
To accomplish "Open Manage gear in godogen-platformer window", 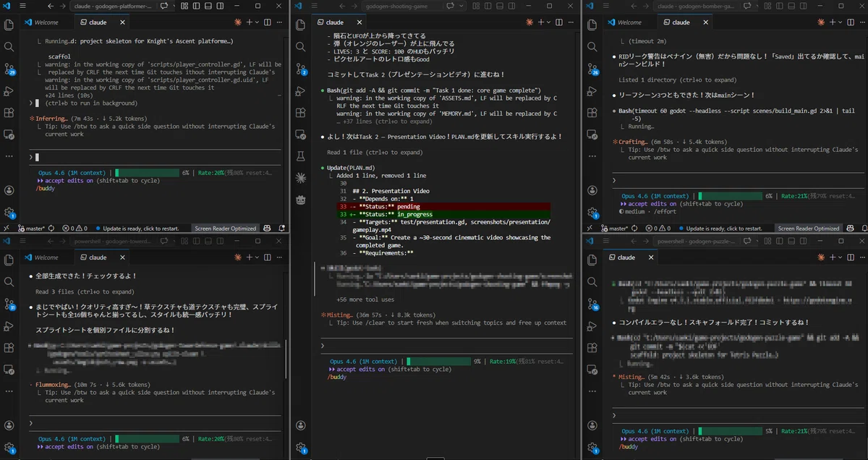I will point(9,213).
